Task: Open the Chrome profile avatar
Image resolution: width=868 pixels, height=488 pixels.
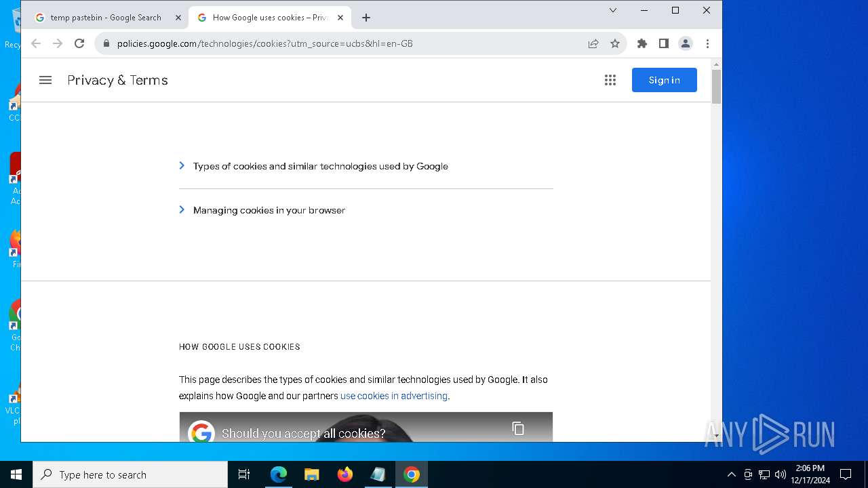Action: [x=686, y=43]
